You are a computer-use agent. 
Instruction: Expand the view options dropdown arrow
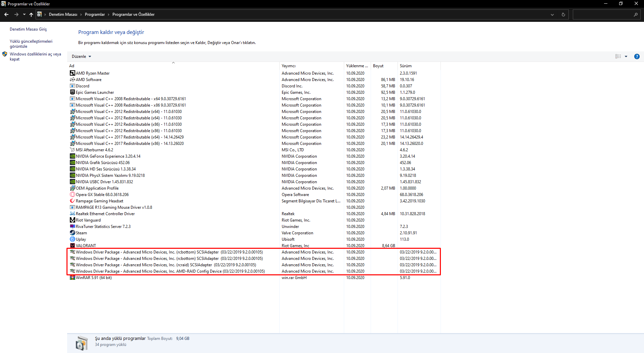click(x=626, y=56)
